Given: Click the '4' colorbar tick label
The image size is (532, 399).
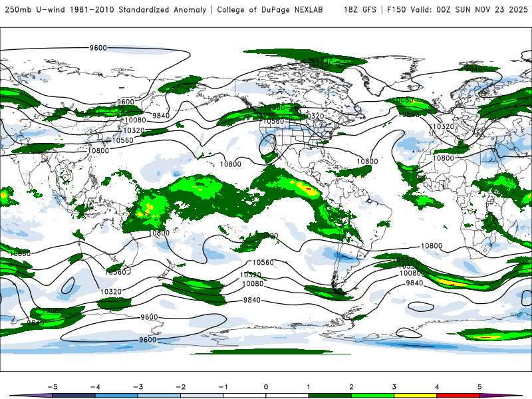Looking at the screenshot, I should click(437, 387).
